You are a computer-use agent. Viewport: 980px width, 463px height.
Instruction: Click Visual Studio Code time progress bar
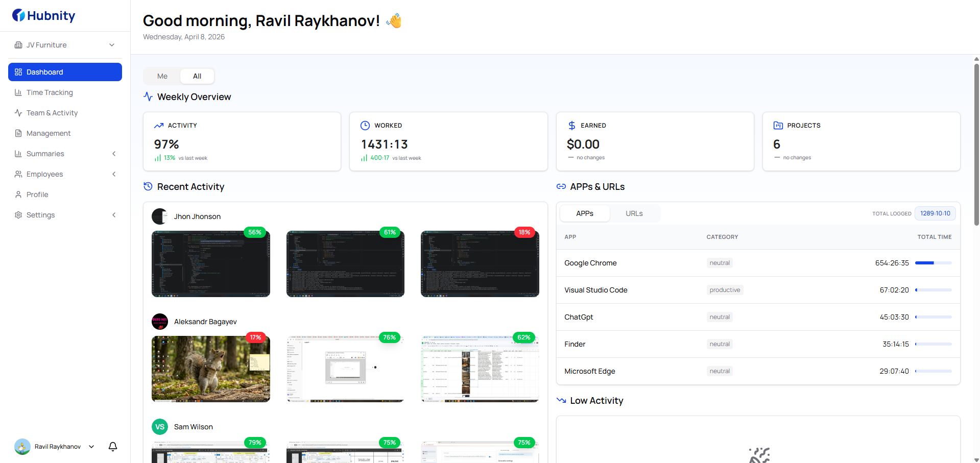[x=933, y=290]
